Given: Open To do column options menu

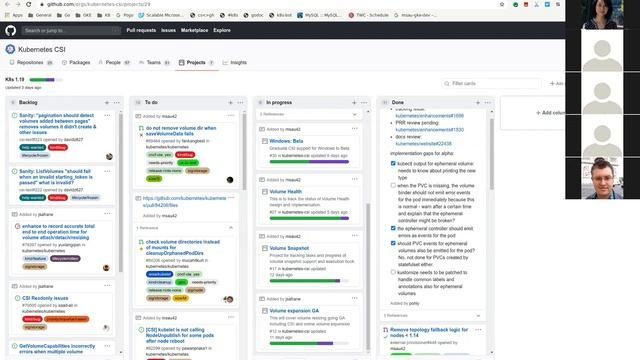Looking at the screenshot, I should [x=240, y=102].
